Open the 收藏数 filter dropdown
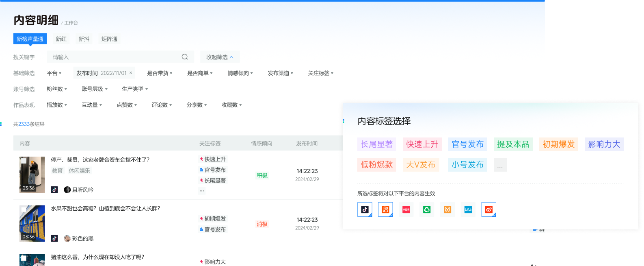644x266 pixels. click(231, 105)
